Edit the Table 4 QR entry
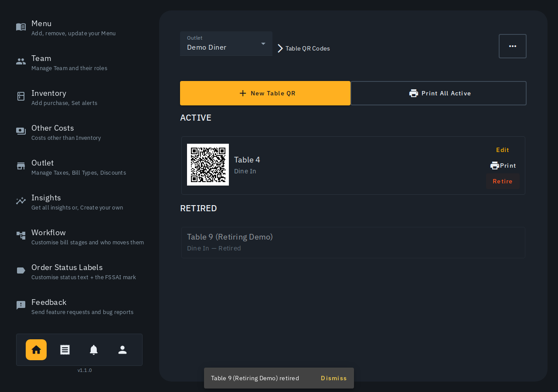The image size is (558, 392). pos(503,150)
